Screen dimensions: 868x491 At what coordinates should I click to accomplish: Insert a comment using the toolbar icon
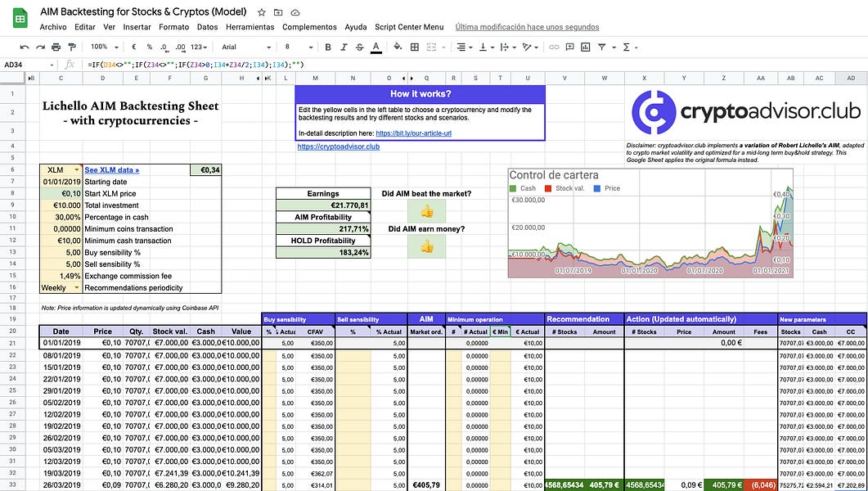click(x=570, y=47)
